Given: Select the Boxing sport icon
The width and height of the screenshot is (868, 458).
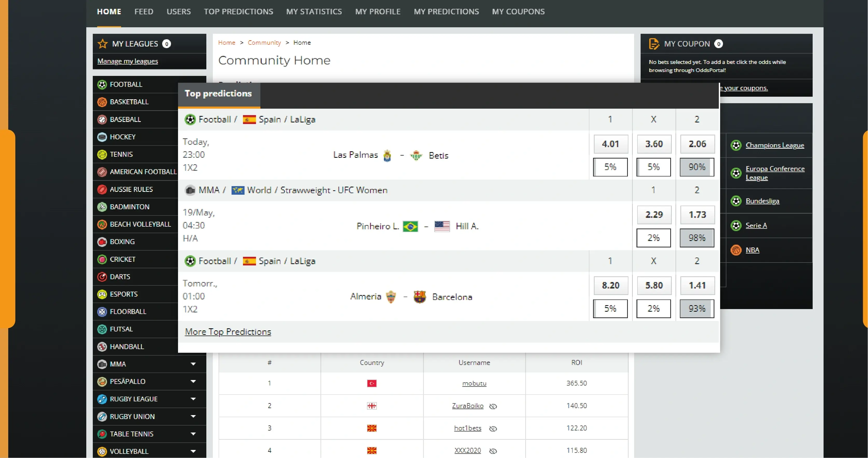Looking at the screenshot, I should pos(102,242).
